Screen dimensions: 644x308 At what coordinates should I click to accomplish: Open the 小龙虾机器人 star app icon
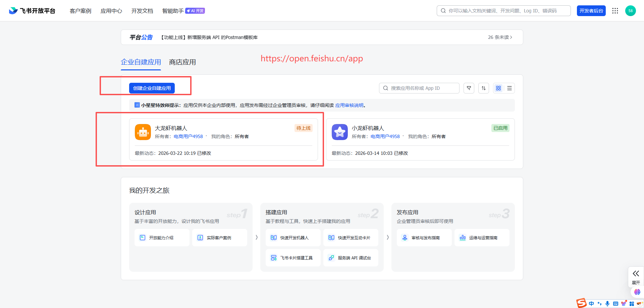click(x=340, y=132)
